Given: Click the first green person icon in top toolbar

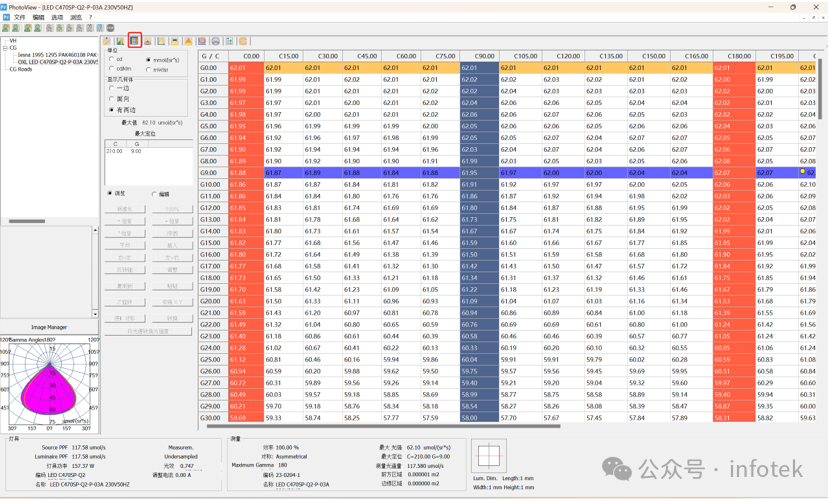Looking at the screenshot, I should (6, 28).
